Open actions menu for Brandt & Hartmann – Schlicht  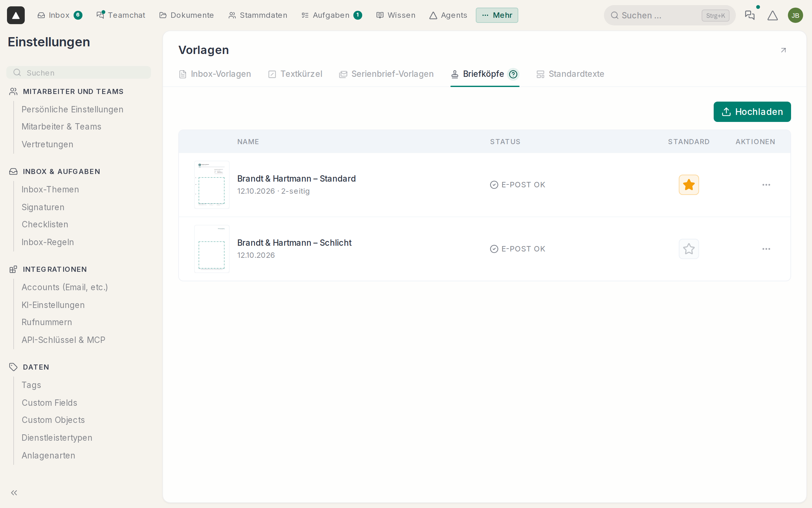tap(766, 249)
